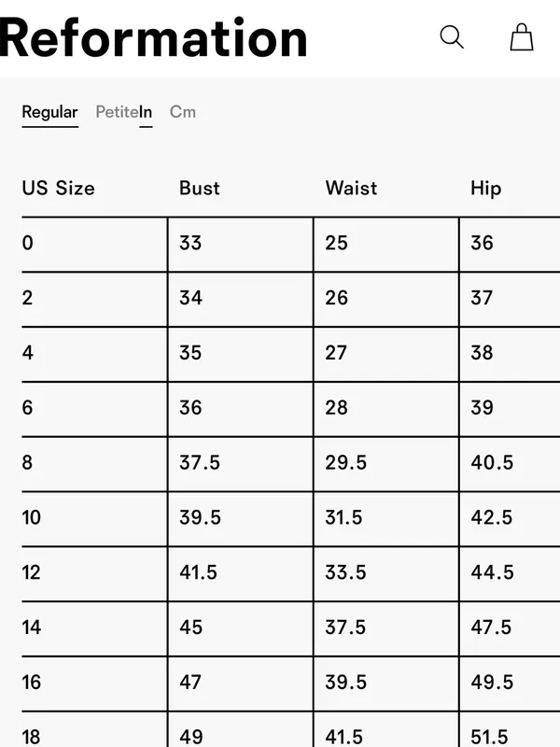560x747 pixels.
Task: Select the US size 8 row label
Action: [27, 462]
